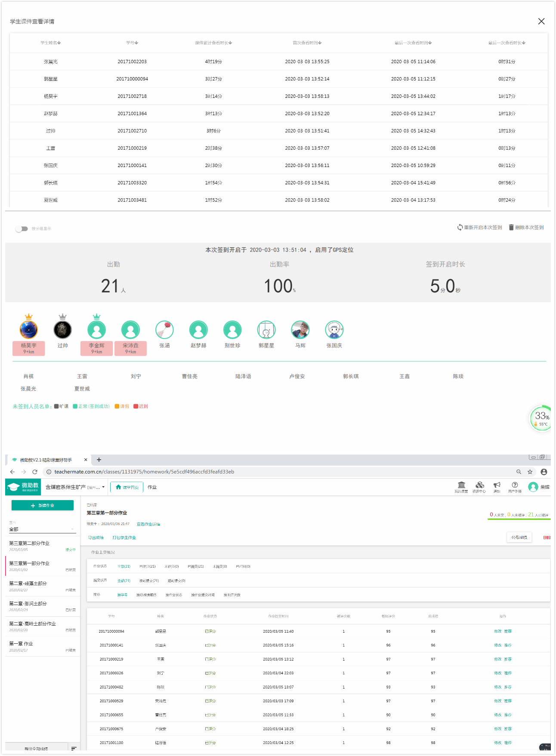
Task: Toggle the 按分组显示 switch
Action: (x=22, y=229)
